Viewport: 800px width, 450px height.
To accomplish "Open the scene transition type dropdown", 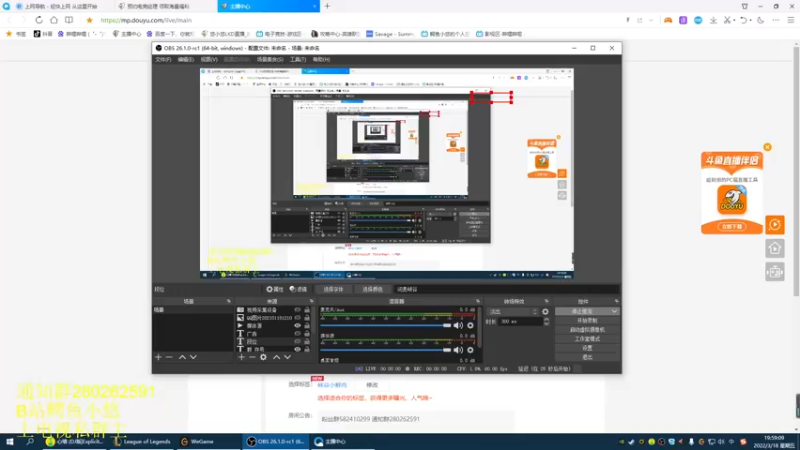I will click(513, 312).
